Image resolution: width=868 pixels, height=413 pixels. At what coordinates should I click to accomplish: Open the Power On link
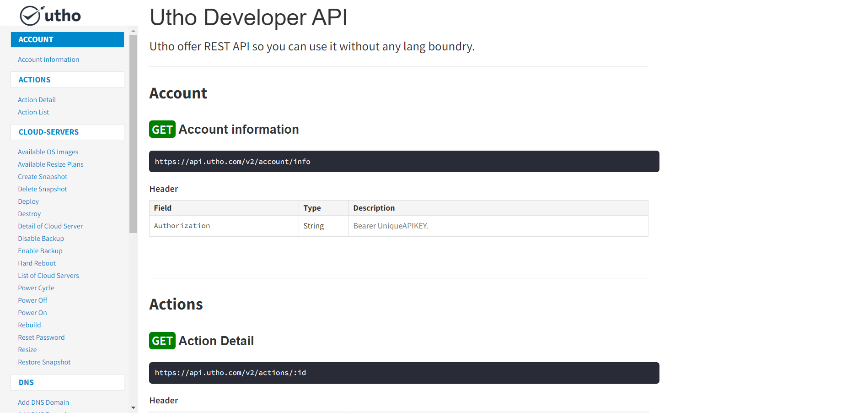click(x=32, y=313)
